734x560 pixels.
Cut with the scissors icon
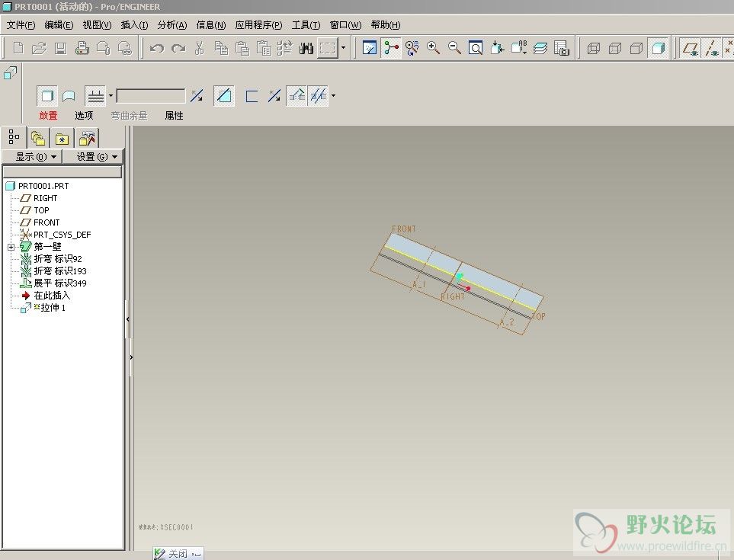(200, 48)
